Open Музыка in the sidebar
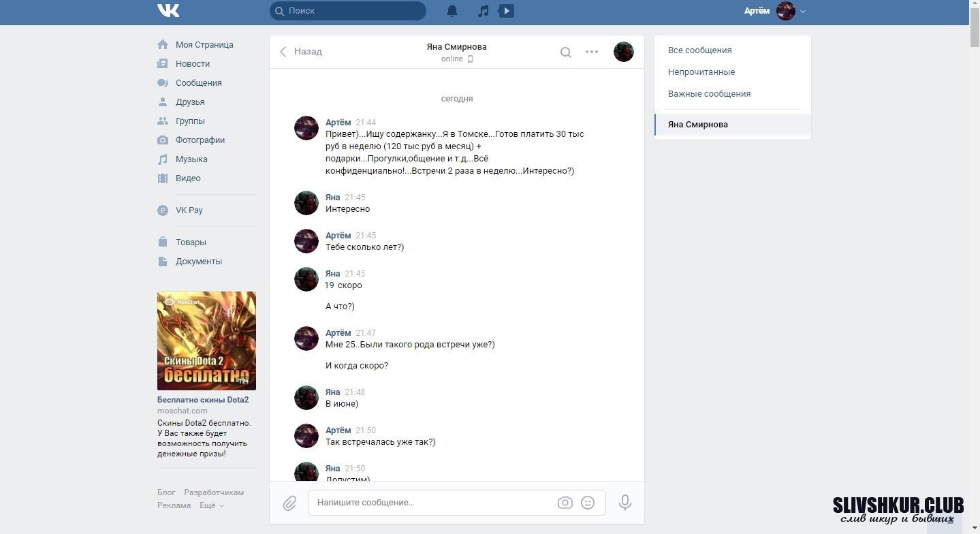The image size is (980, 534). [191, 159]
